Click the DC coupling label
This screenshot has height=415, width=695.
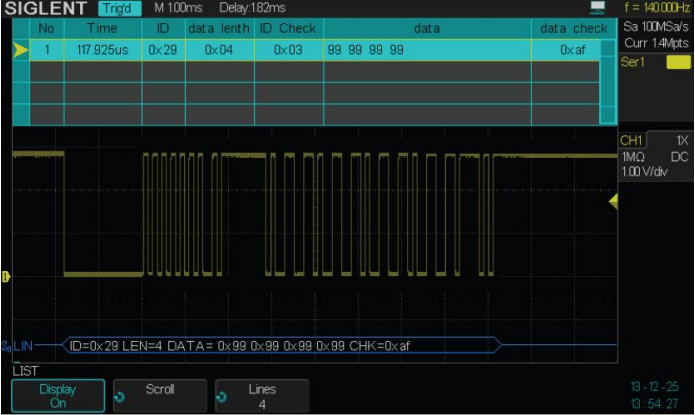pos(679,157)
